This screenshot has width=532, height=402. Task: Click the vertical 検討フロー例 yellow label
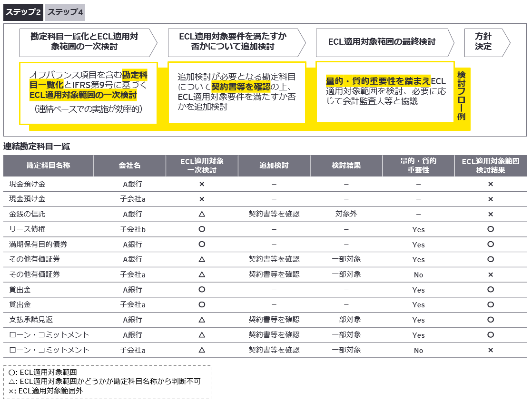461,96
